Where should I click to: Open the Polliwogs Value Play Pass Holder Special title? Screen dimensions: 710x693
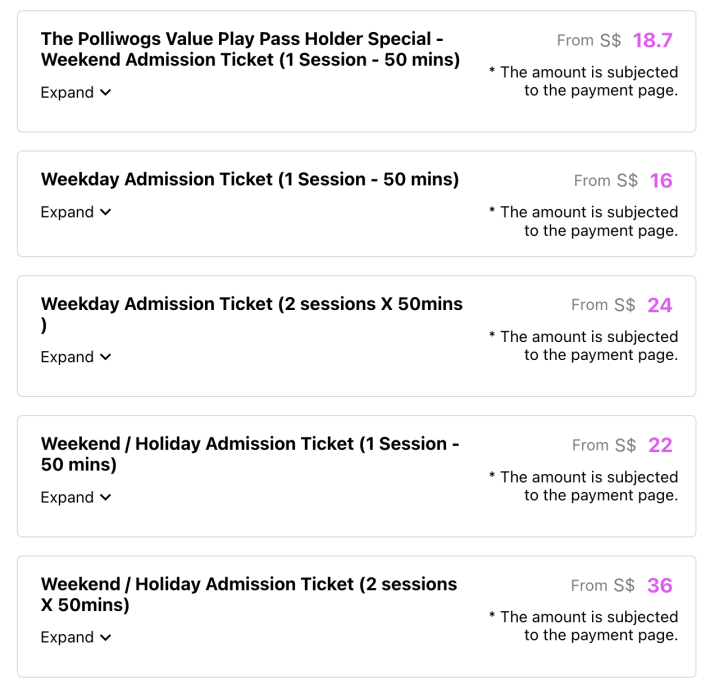(x=250, y=49)
